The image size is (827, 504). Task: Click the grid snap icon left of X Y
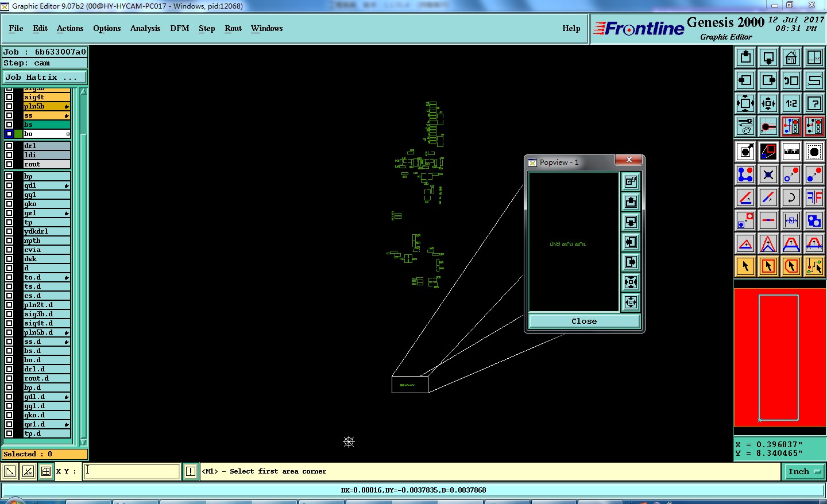(x=46, y=471)
